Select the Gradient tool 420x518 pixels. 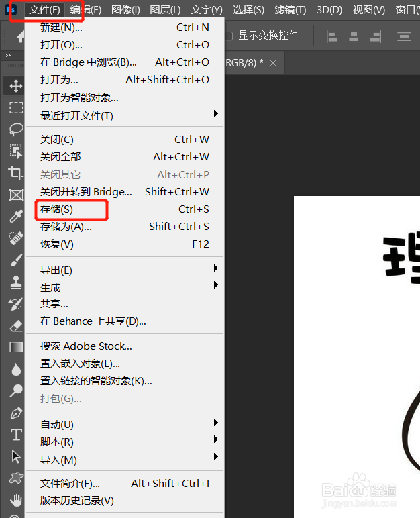[x=16, y=347]
